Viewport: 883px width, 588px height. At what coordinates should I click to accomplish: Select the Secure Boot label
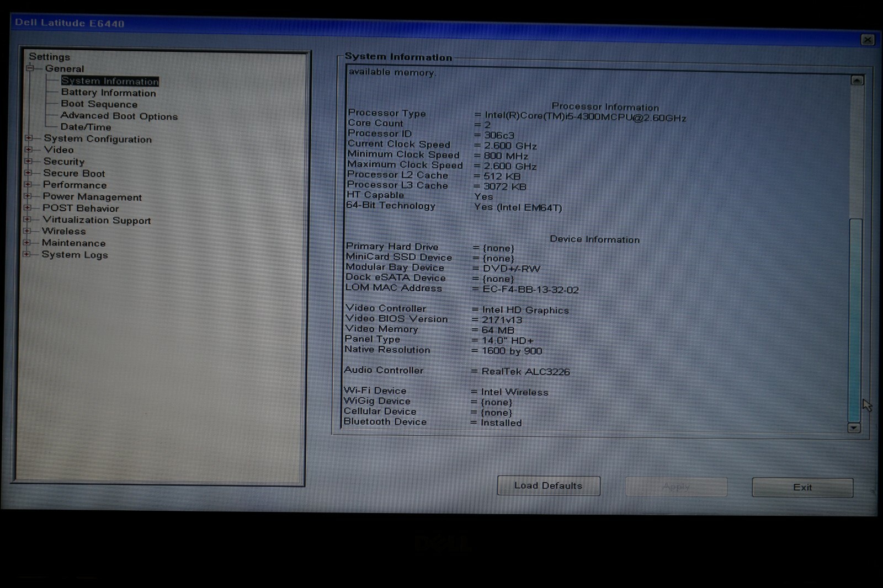tap(74, 173)
